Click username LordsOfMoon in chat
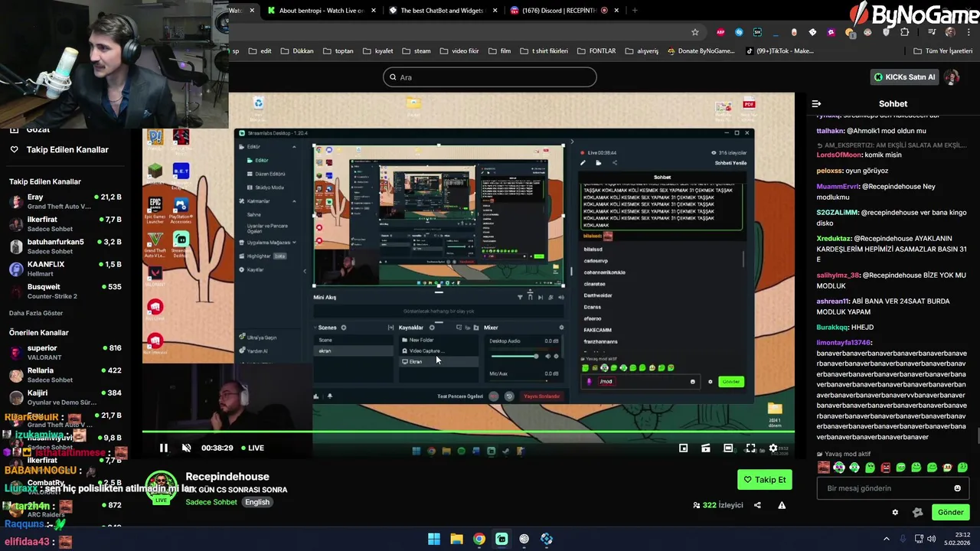This screenshot has width=980, height=551. coord(839,155)
